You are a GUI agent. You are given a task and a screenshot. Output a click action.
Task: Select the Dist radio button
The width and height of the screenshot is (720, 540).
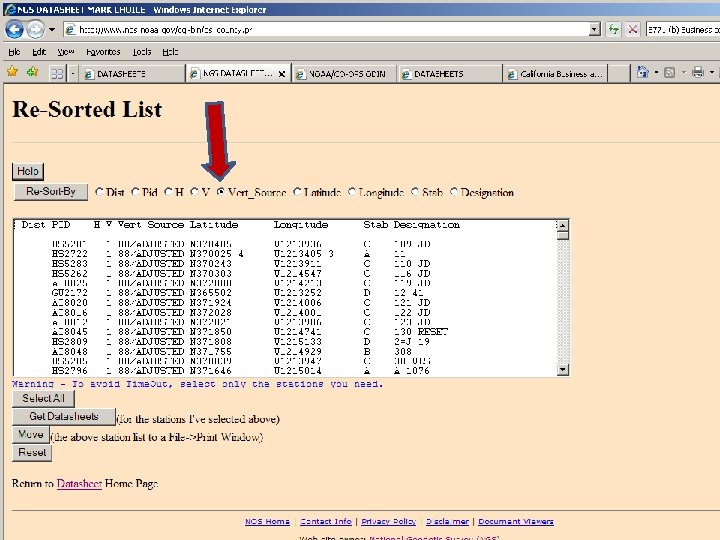pos(99,192)
